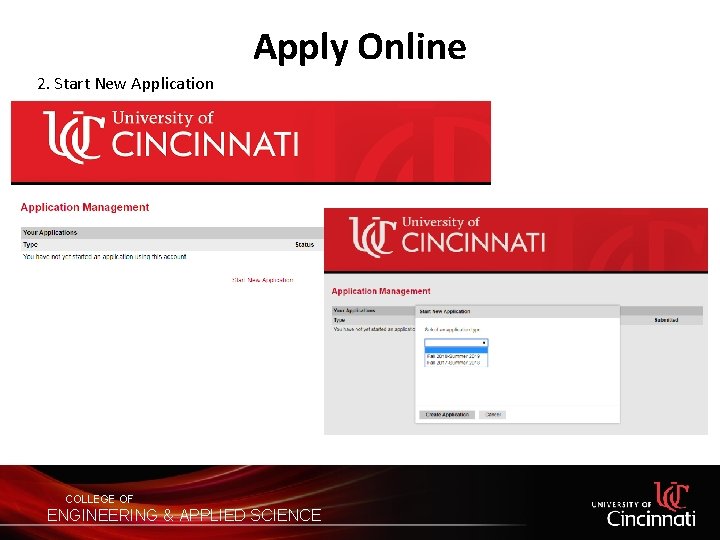Click the Status column header
The width and height of the screenshot is (720, 540).
[304, 245]
